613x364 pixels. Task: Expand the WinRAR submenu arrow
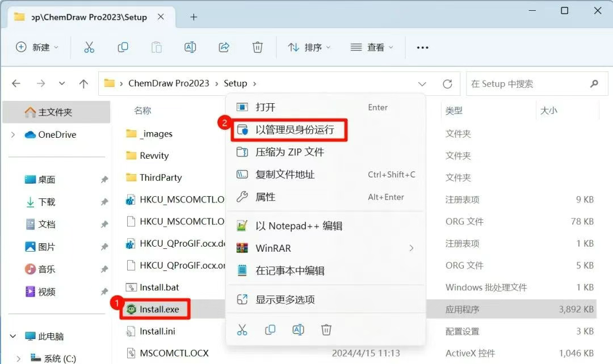click(411, 248)
